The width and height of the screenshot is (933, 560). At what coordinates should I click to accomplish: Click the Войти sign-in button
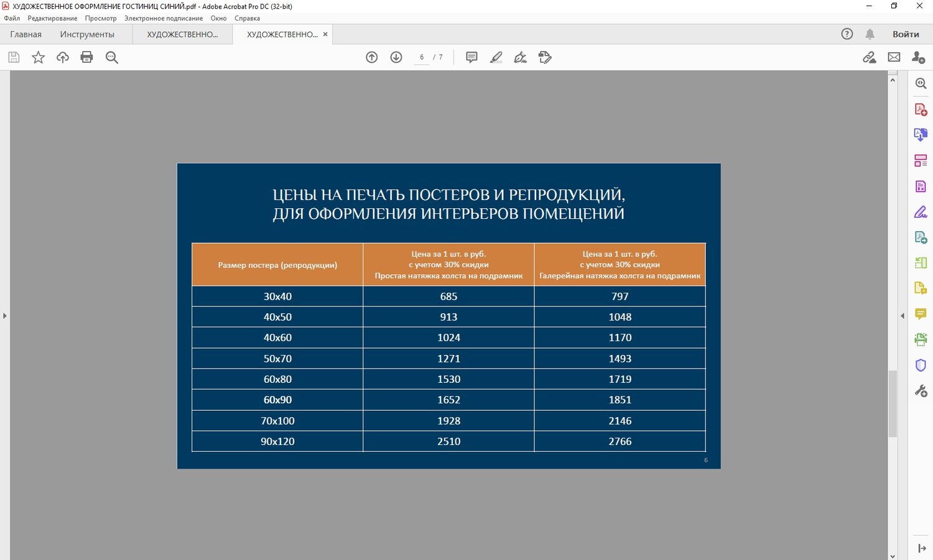[x=906, y=34]
